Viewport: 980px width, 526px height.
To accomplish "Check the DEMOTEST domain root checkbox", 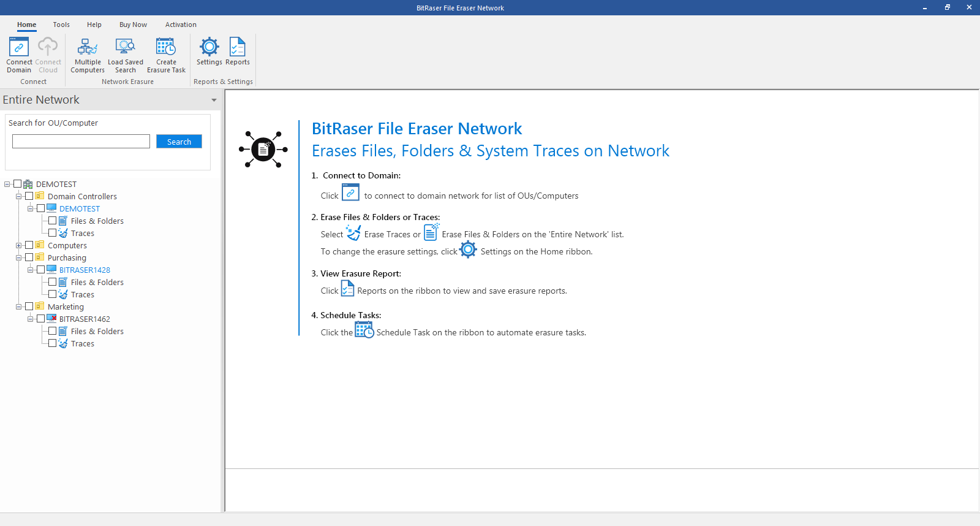I will coord(17,184).
